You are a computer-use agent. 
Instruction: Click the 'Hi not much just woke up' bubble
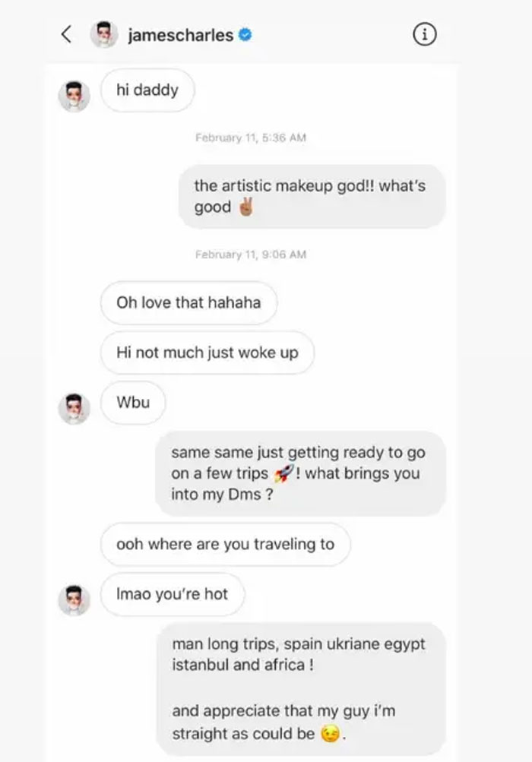pyautogui.click(x=207, y=353)
